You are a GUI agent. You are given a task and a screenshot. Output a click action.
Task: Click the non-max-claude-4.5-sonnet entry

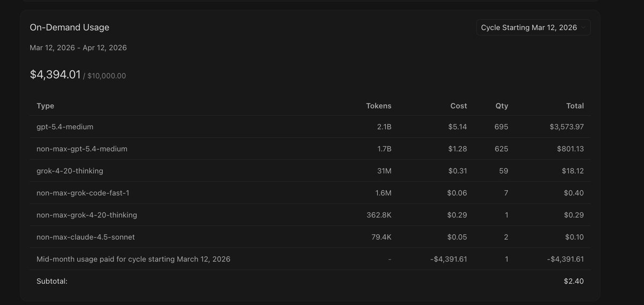(x=310, y=237)
